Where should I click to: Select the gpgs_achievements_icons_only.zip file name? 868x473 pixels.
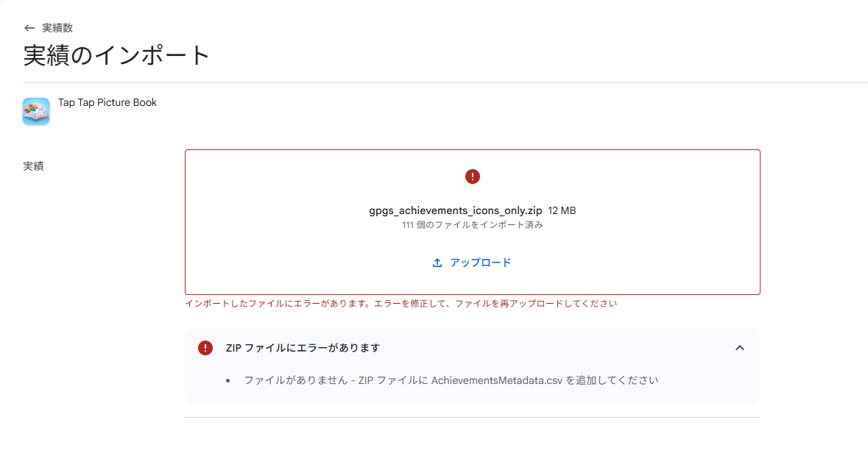456,211
